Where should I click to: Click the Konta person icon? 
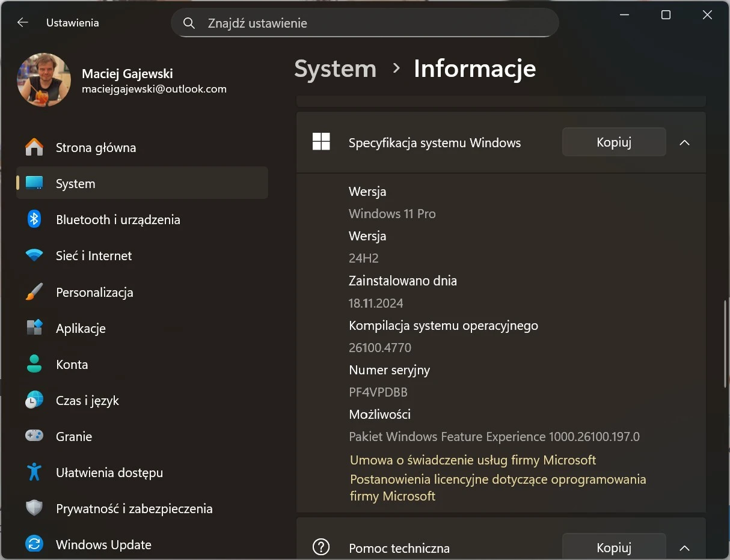(x=34, y=364)
